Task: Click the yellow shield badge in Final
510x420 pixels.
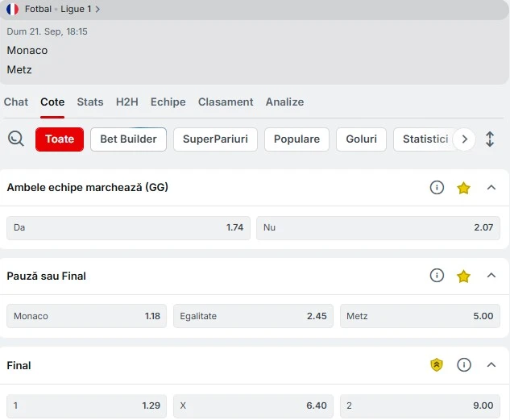Action: [437, 364]
